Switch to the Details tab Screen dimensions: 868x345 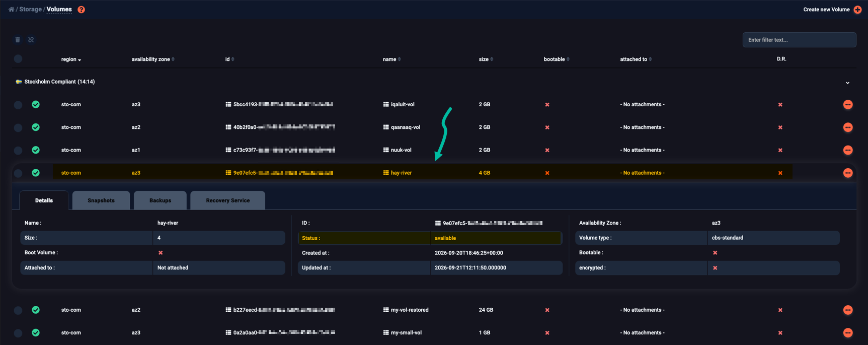44,200
